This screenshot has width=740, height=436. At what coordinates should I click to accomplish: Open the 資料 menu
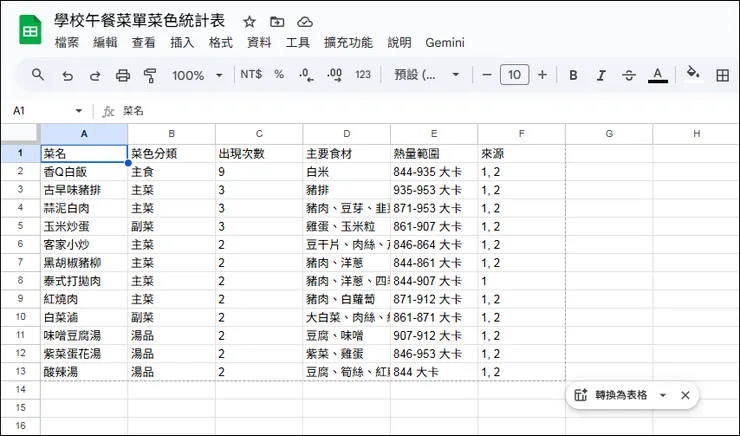[259, 42]
